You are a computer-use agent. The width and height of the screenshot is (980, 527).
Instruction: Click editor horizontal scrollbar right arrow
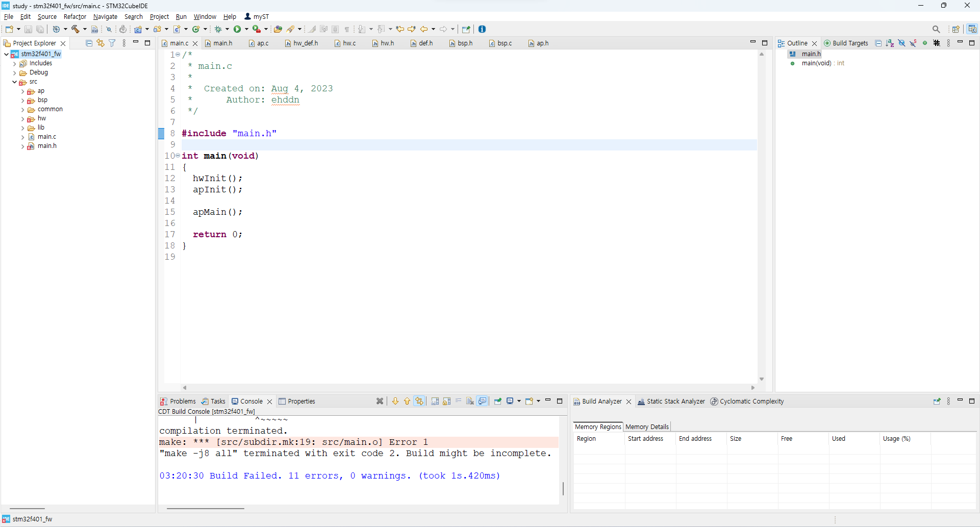753,388
